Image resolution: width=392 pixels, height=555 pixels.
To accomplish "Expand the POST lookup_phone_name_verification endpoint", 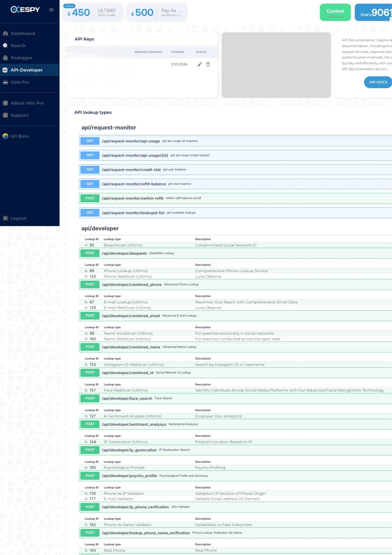I will [235, 533].
